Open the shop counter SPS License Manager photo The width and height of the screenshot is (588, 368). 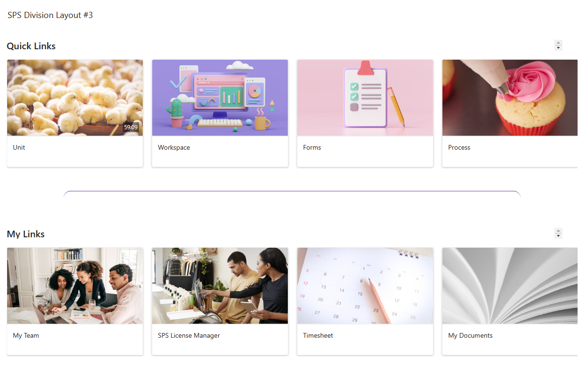220,286
